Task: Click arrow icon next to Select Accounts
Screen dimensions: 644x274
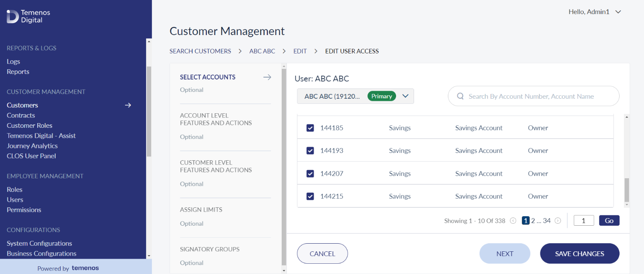Action: (267, 77)
